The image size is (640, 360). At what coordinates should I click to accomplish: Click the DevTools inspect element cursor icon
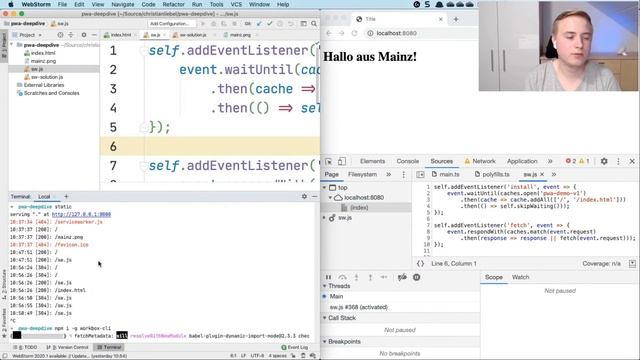[329, 161]
